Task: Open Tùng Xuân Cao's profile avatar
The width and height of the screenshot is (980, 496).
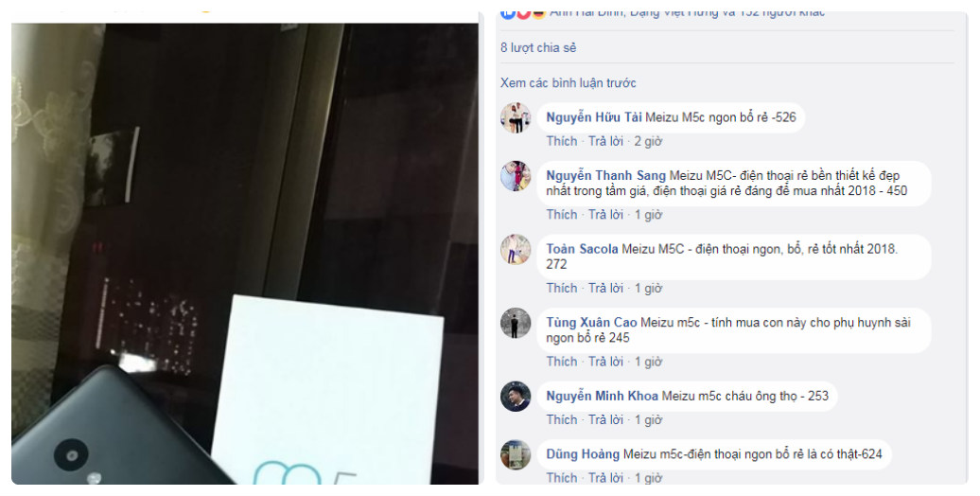Action: (x=516, y=323)
